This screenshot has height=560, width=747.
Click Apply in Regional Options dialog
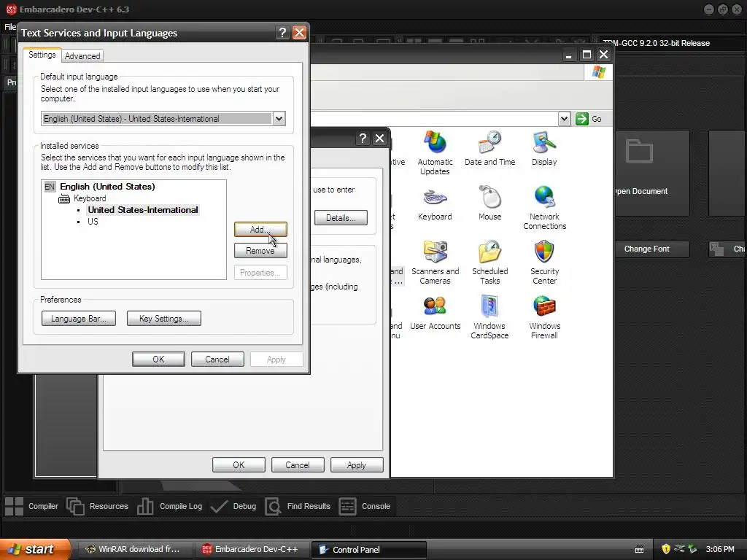point(357,465)
